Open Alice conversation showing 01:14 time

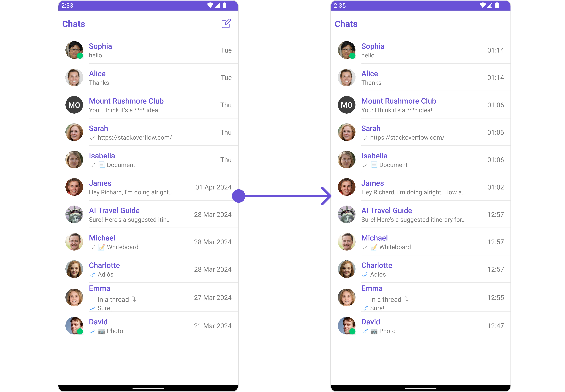click(421, 78)
